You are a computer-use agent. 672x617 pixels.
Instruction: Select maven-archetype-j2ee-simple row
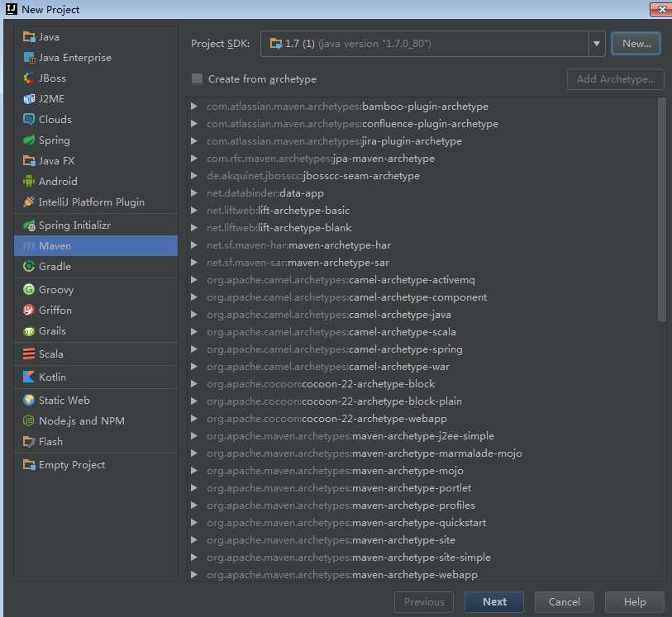pyautogui.click(x=423, y=436)
